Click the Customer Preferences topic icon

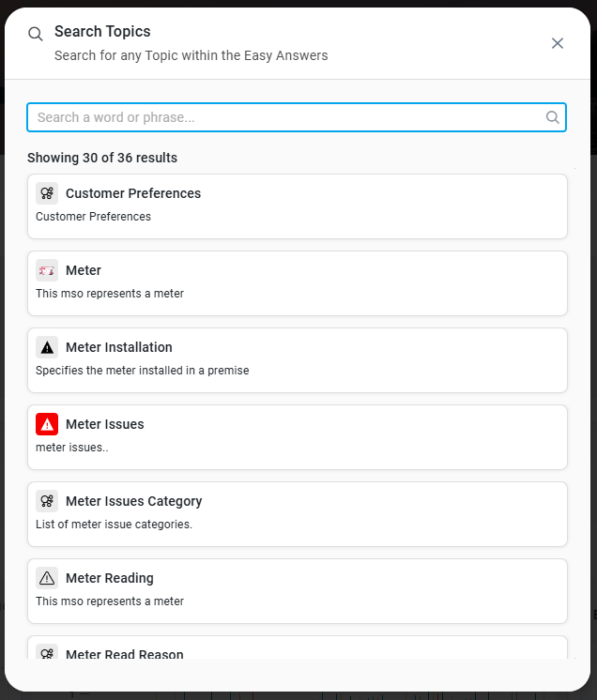coord(47,193)
